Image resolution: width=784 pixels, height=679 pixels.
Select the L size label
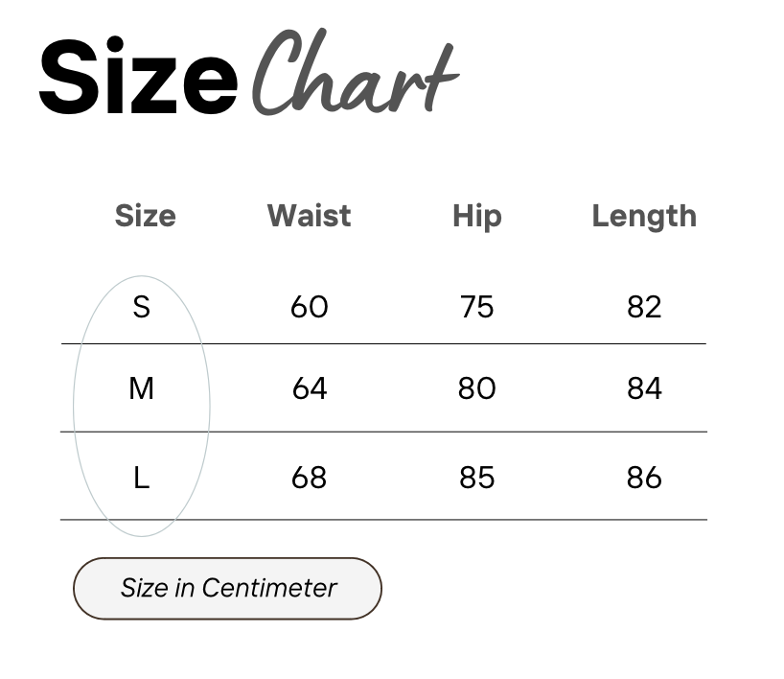142,478
